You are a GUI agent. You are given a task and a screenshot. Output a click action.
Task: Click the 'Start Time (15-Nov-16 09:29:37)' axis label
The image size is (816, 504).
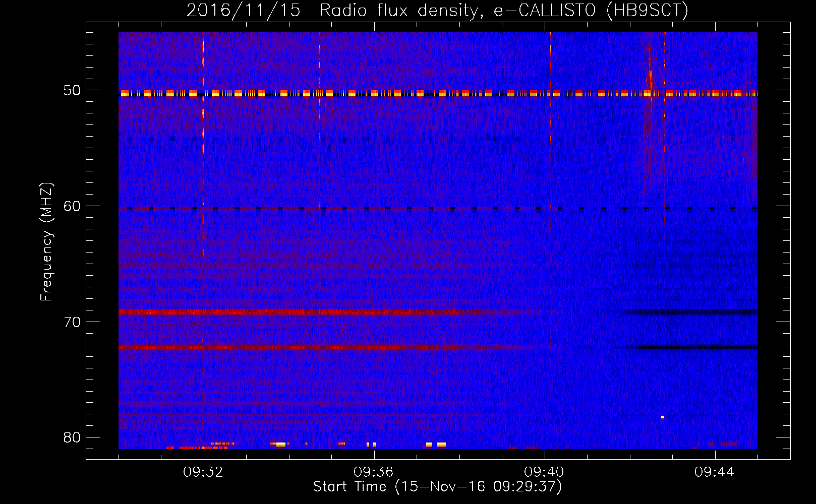[x=437, y=486]
